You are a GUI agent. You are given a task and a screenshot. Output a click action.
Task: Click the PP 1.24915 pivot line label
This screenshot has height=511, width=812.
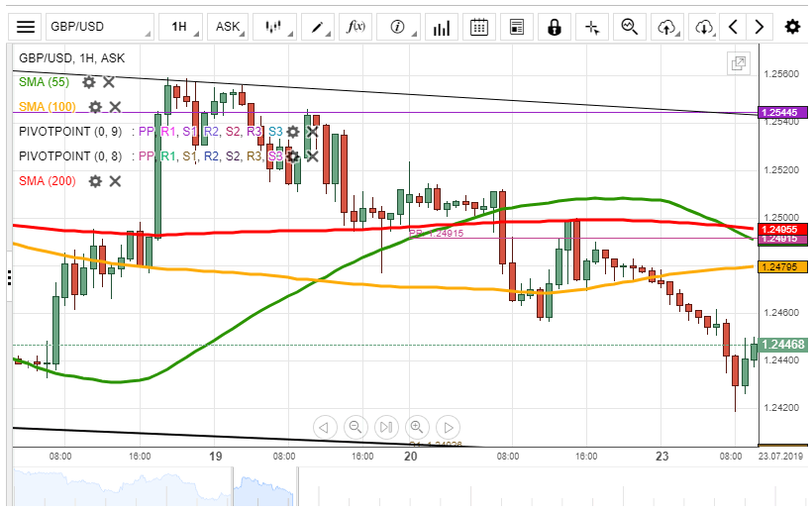436,234
